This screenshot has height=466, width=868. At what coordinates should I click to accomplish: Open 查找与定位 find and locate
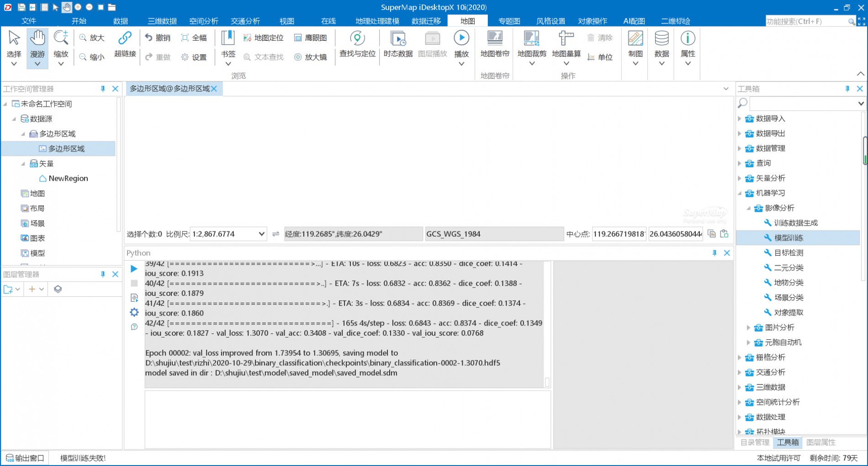[357, 44]
